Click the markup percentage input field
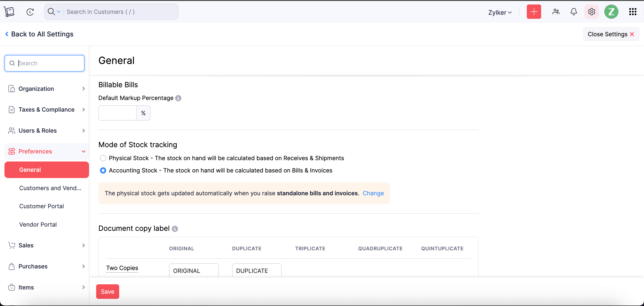This screenshot has width=644, height=306. point(117,113)
